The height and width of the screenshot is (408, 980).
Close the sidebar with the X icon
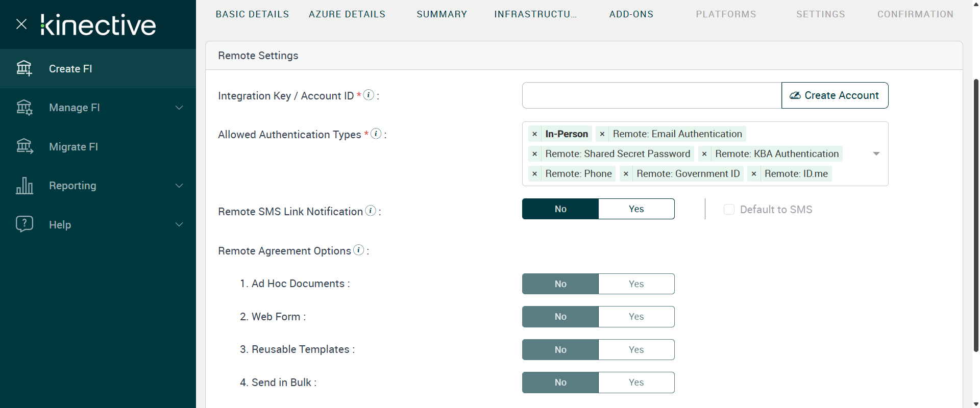[21, 24]
